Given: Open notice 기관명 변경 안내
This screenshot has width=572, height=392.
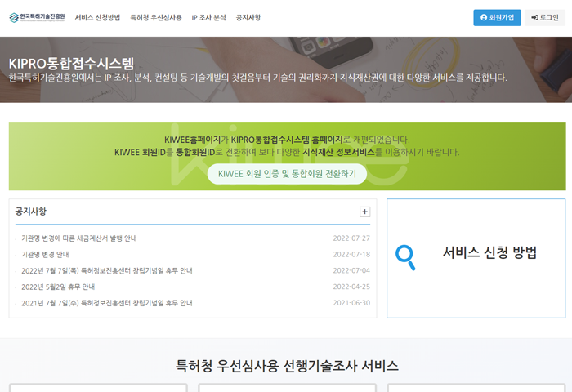Looking at the screenshot, I should click(45, 254).
